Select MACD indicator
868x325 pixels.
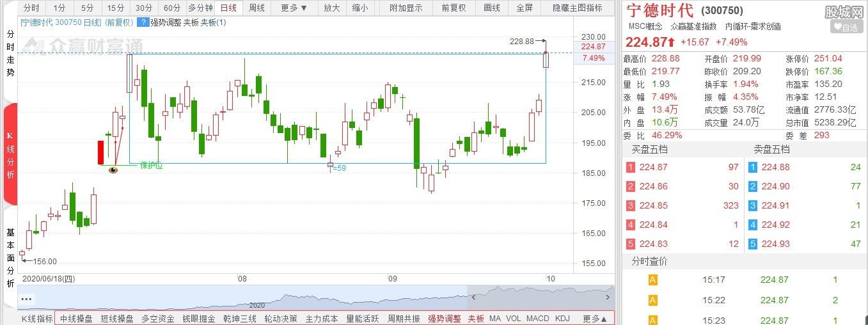(x=538, y=319)
